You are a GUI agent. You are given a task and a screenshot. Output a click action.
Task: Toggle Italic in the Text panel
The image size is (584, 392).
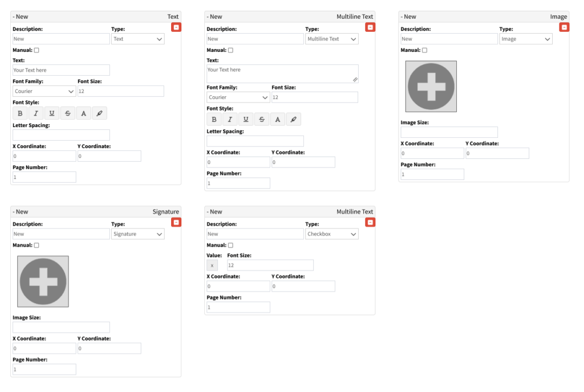[36, 113]
